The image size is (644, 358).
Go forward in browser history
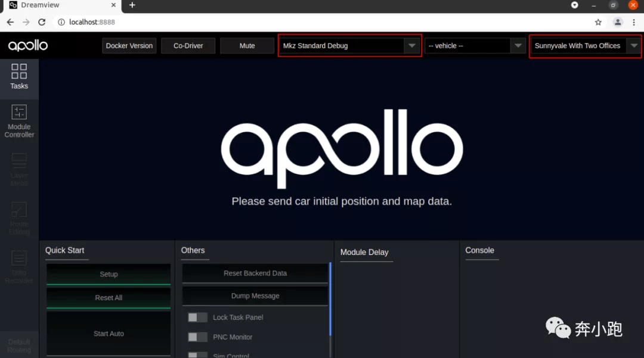pyautogui.click(x=26, y=22)
